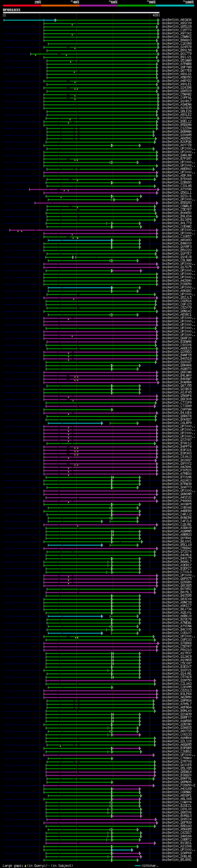The image size is (197, 868).
Task: Select the UniRef100_Q8LEZ6 label
Action: tap(177, 111)
